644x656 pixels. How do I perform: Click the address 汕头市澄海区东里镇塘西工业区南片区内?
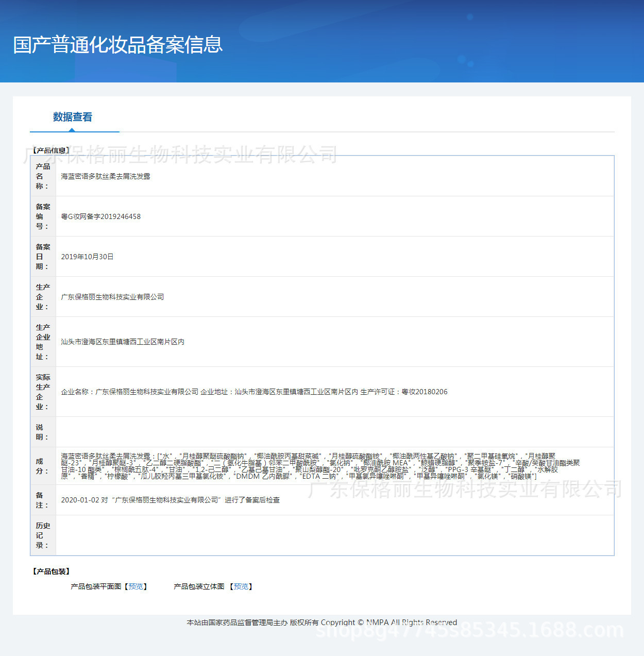point(123,342)
